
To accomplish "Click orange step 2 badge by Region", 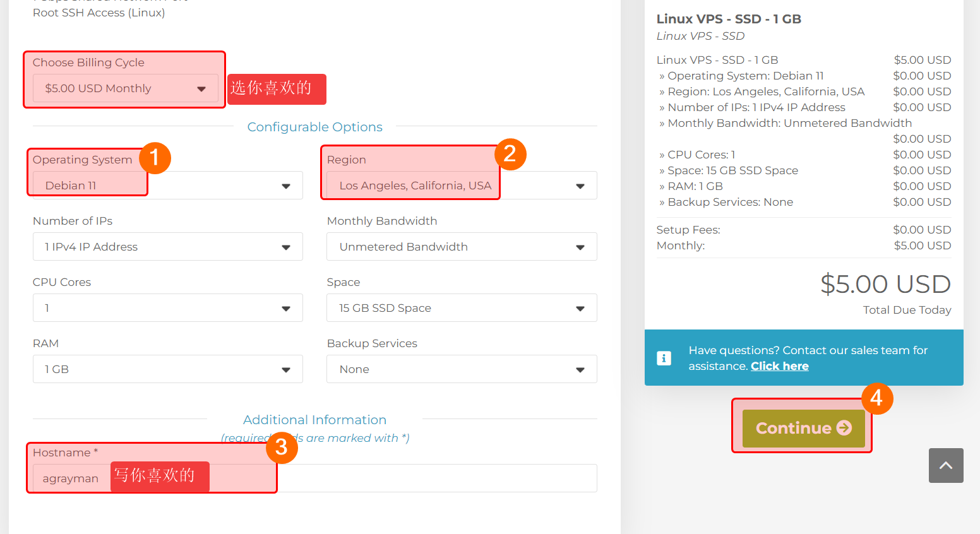I will coord(510,154).
